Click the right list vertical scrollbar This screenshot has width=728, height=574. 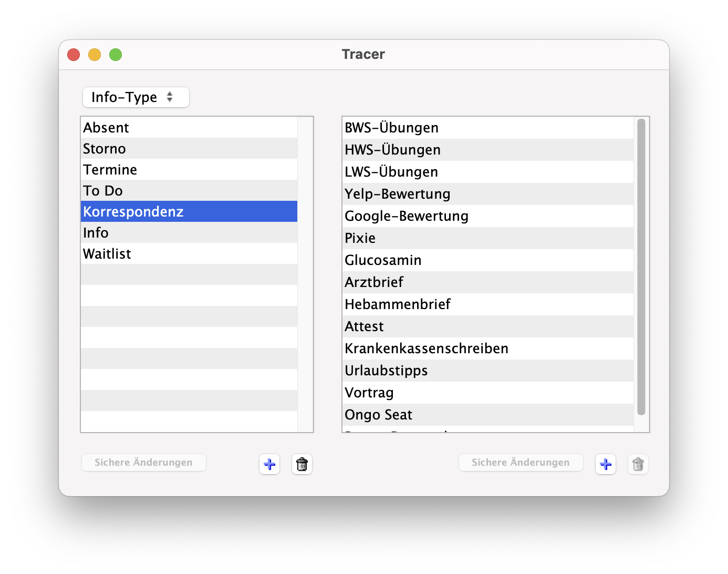(x=641, y=267)
